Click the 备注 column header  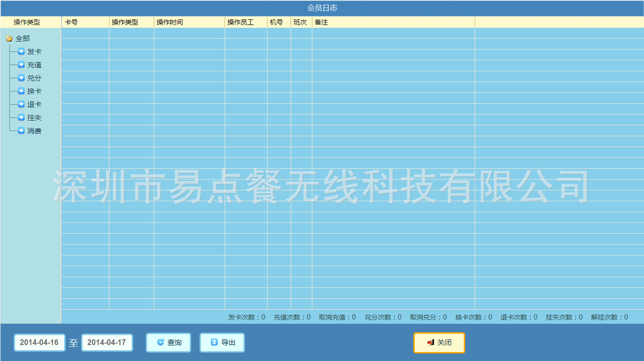tap(393, 22)
